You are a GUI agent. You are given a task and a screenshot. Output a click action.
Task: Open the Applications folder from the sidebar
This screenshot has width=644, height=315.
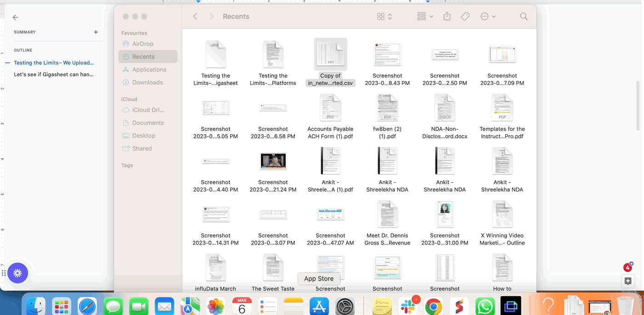148,69
